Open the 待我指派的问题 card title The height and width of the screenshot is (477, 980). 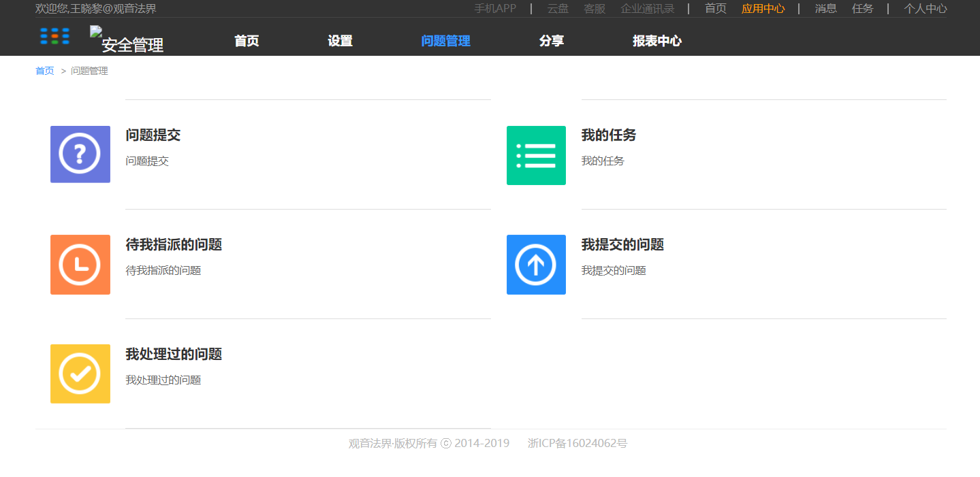pos(174,244)
